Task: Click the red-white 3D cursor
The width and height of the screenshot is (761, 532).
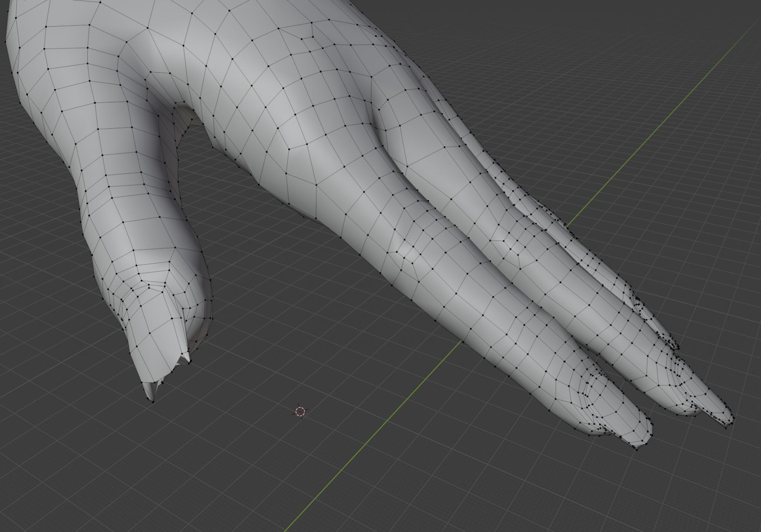Action: pyautogui.click(x=300, y=411)
